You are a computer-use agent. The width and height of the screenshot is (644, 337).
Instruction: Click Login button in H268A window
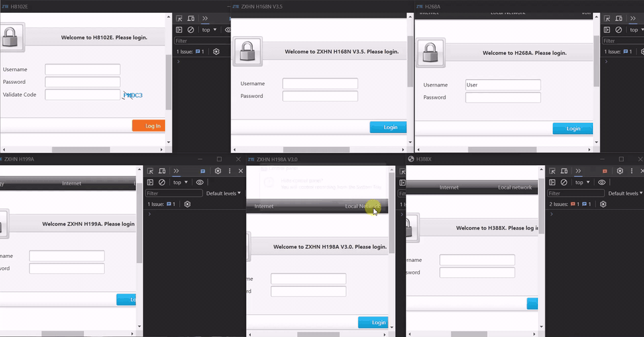572,129
